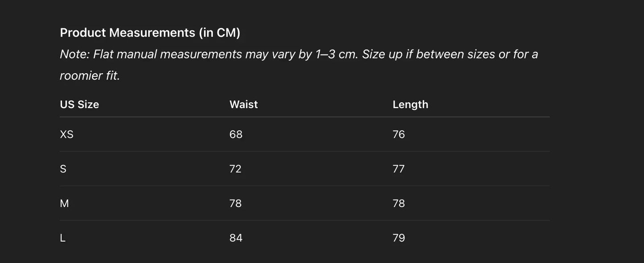Click the US Size column header

click(79, 104)
